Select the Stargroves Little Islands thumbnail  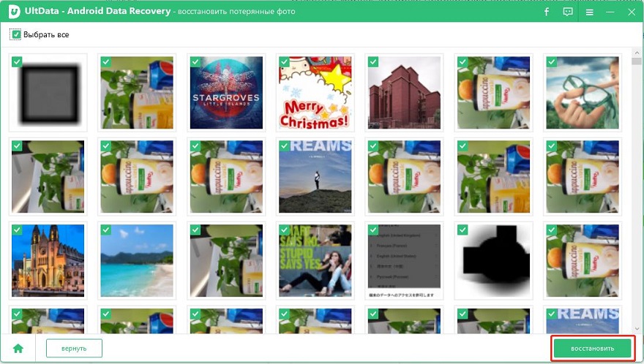click(226, 93)
